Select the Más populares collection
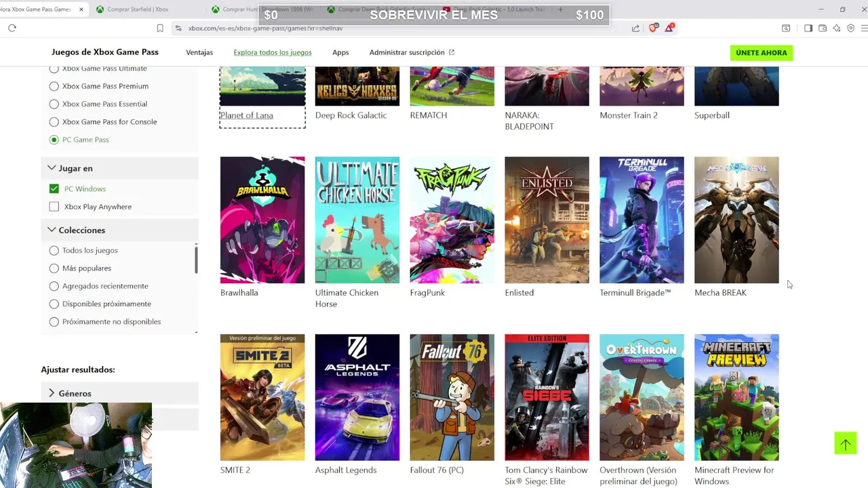Image resolution: width=868 pixels, height=488 pixels. pyautogui.click(x=54, y=268)
